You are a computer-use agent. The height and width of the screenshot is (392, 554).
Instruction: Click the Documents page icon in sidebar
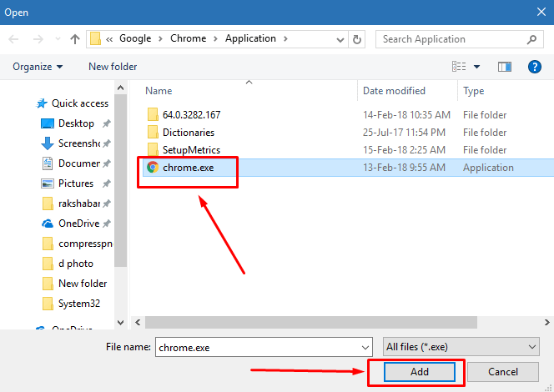[48, 163]
